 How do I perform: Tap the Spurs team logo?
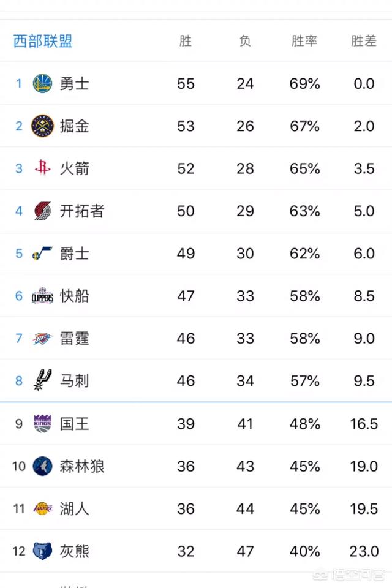coord(42,380)
